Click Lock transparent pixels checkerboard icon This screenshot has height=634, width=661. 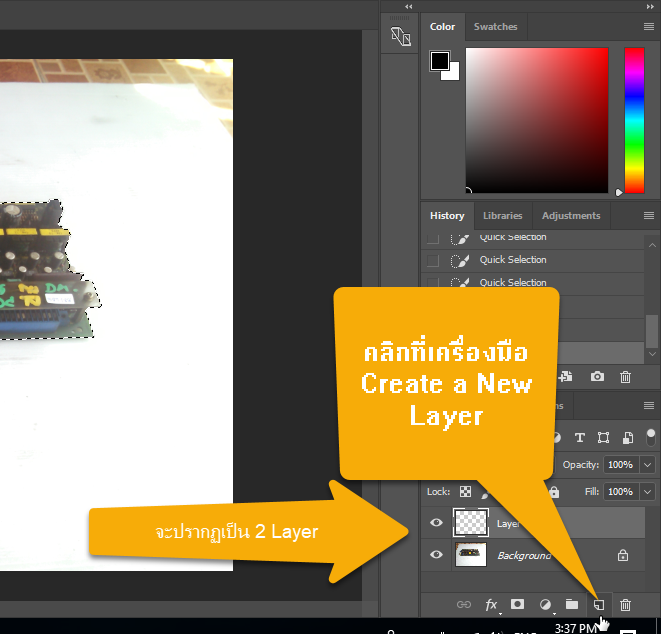click(465, 492)
